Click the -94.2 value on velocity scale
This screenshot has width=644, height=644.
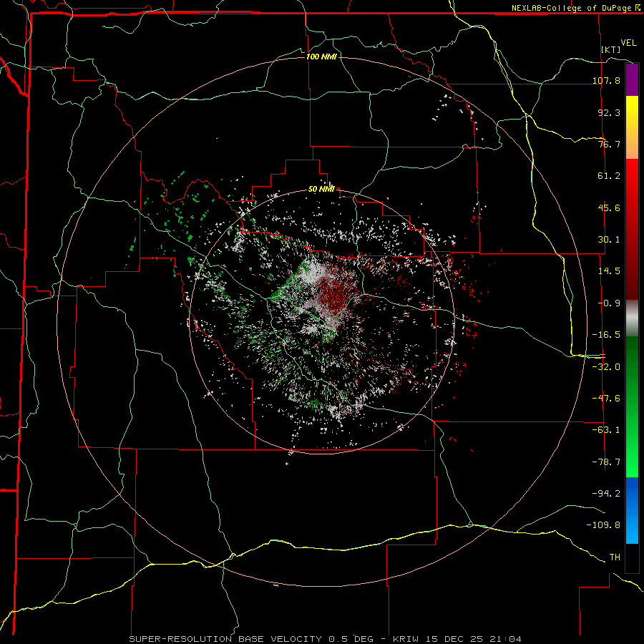point(606,493)
